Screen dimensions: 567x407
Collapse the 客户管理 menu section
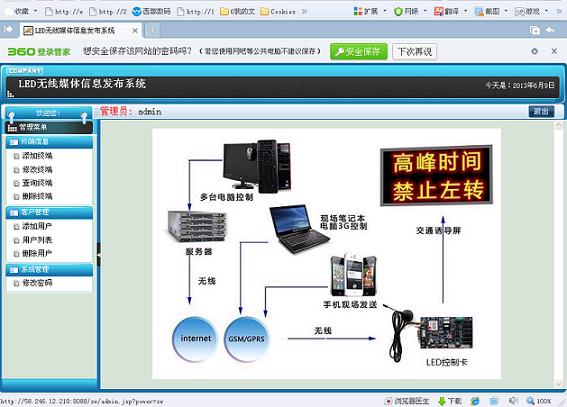coord(49,213)
